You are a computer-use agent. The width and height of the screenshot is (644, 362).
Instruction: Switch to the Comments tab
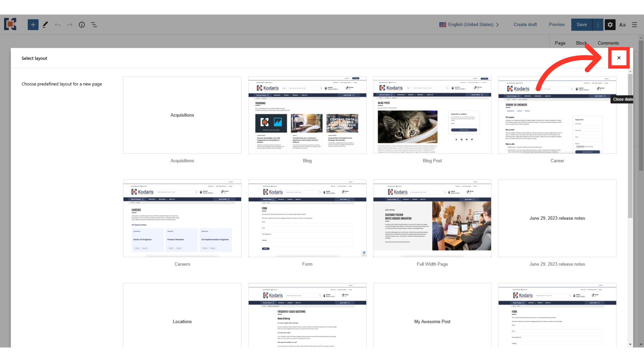click(608, 43)
